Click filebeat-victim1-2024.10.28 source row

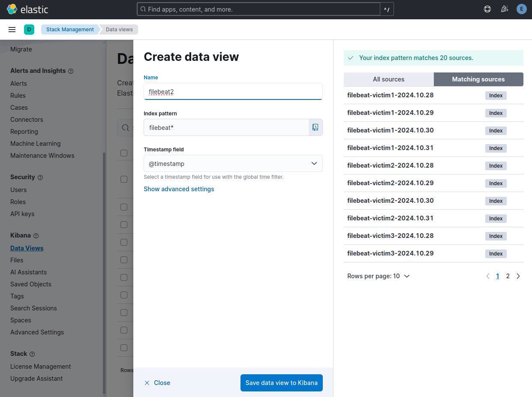coord(433,95)
